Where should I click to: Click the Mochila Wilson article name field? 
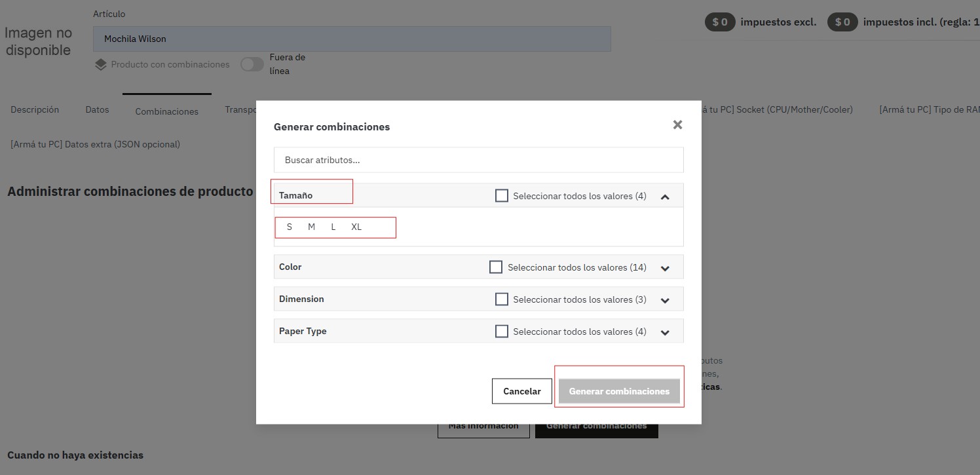click(x=352, y=39)
